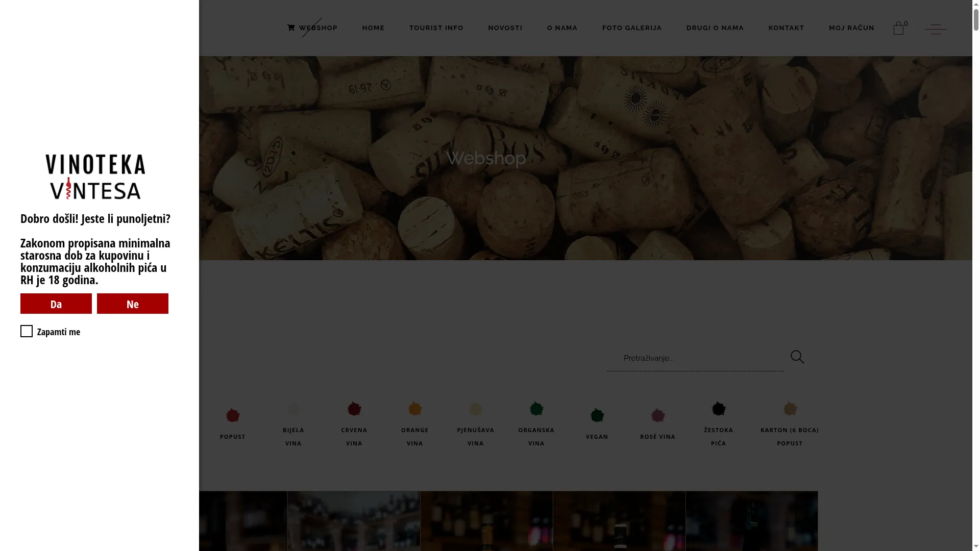Decline age with the Ne button
980x551 pixels.
pos(133,304)
